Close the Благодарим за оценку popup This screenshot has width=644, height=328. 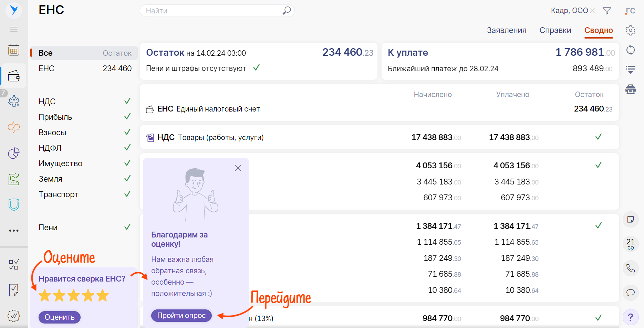[x=238, y=168]
